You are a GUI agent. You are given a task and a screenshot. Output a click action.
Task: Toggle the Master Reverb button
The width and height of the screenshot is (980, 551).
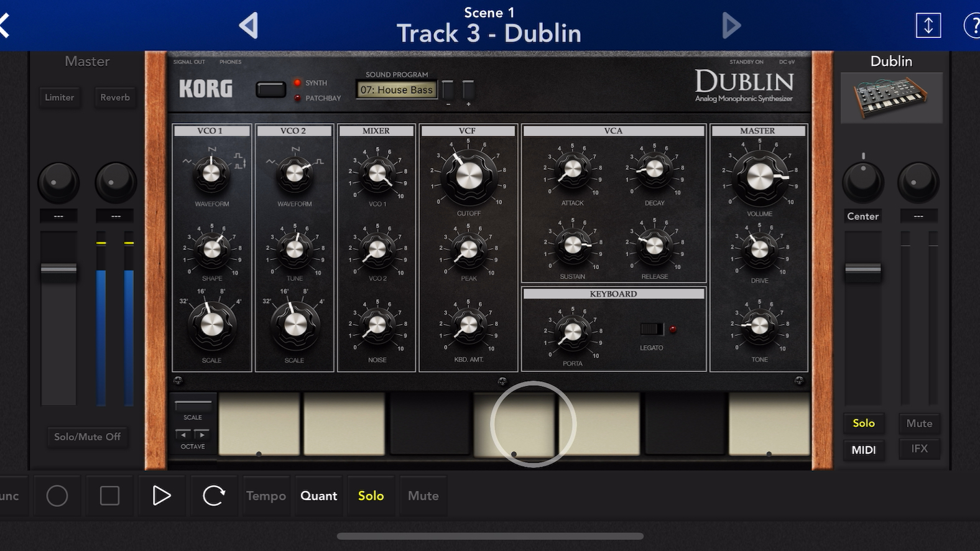115,98
